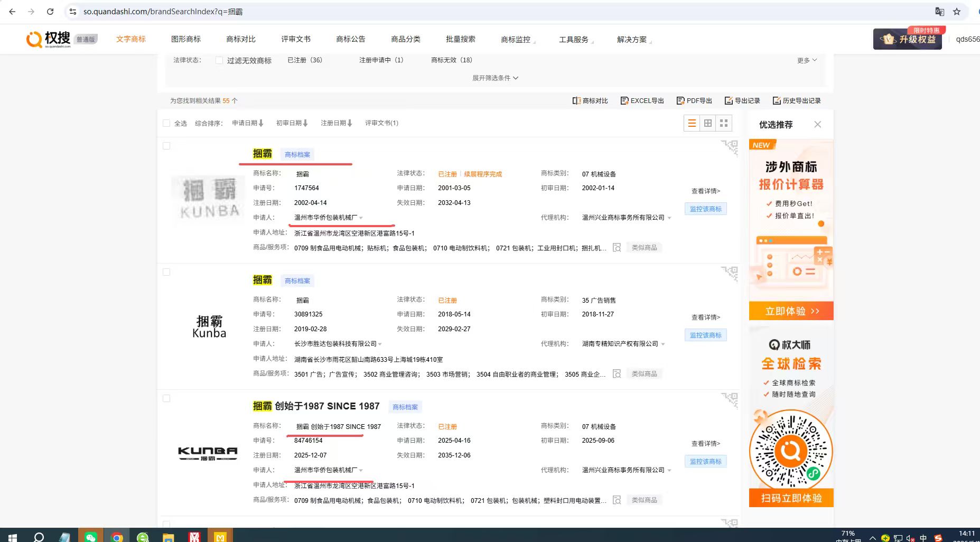Click the translate page icon in address bar
The height and width of the screenshot is (542, 980).
click(939, 11)
